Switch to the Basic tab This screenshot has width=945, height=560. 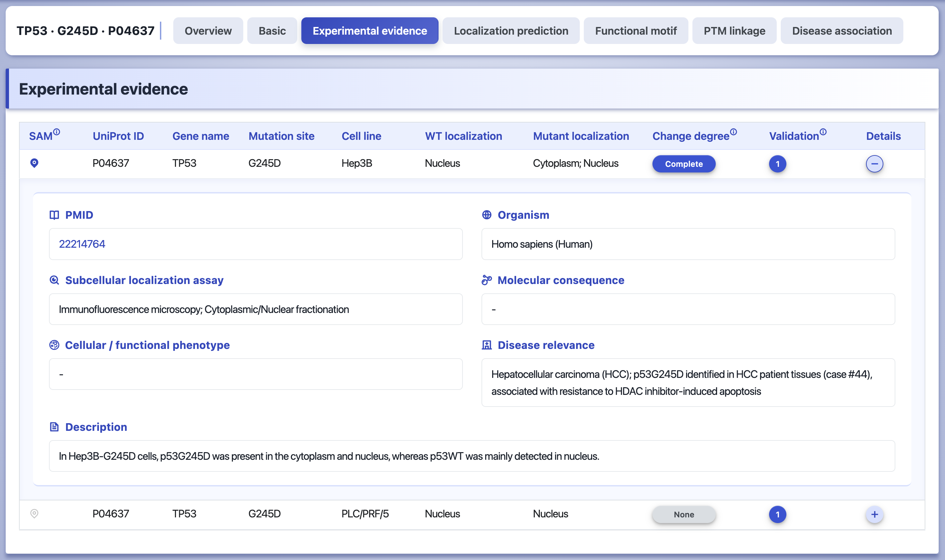tap(272, 31)
